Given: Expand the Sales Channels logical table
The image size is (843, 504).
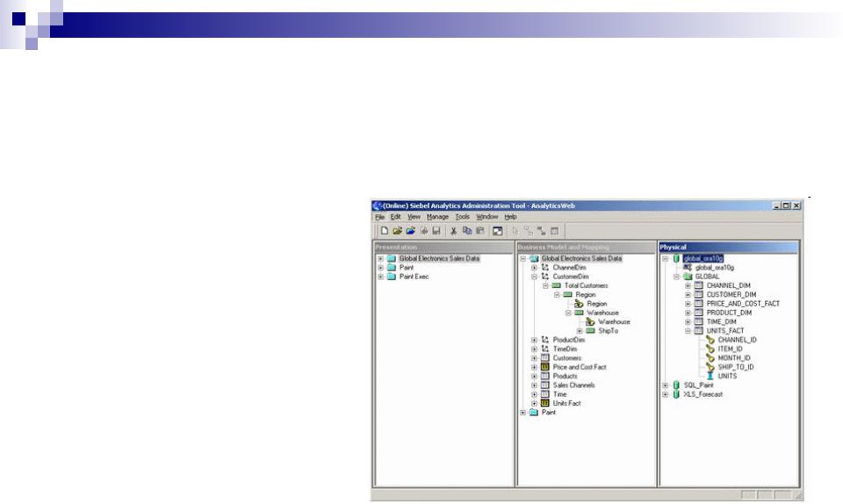Looking at the screenshot, I should [x=534, y=385].
